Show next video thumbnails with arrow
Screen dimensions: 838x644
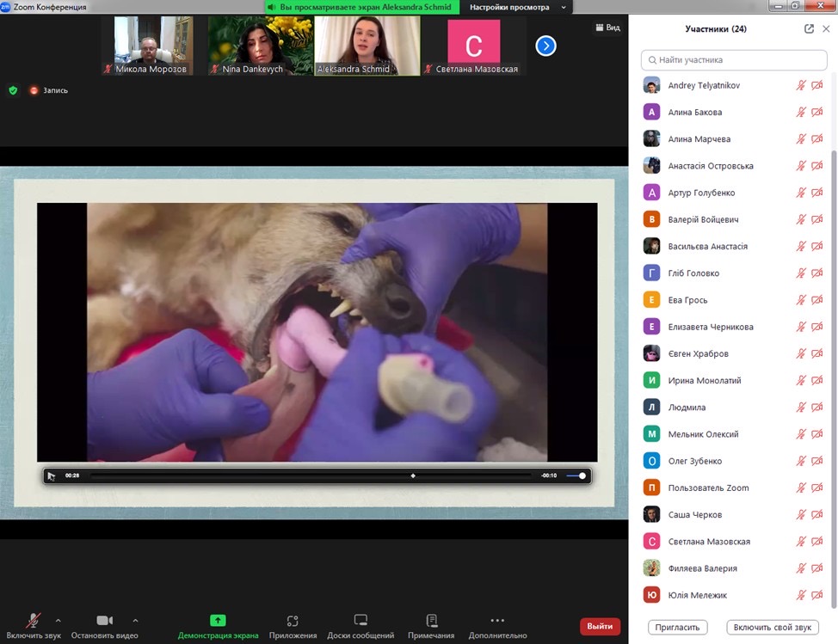(545, 46)
